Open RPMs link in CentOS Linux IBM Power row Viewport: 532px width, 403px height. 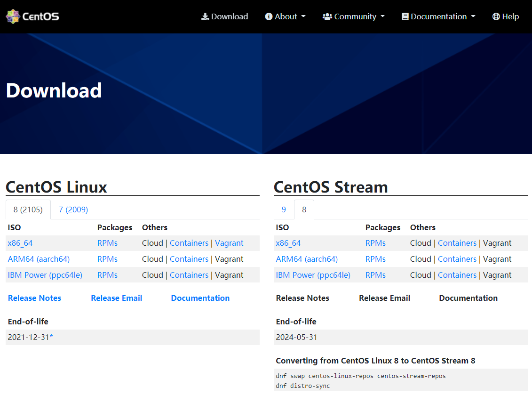click(107, 275)
